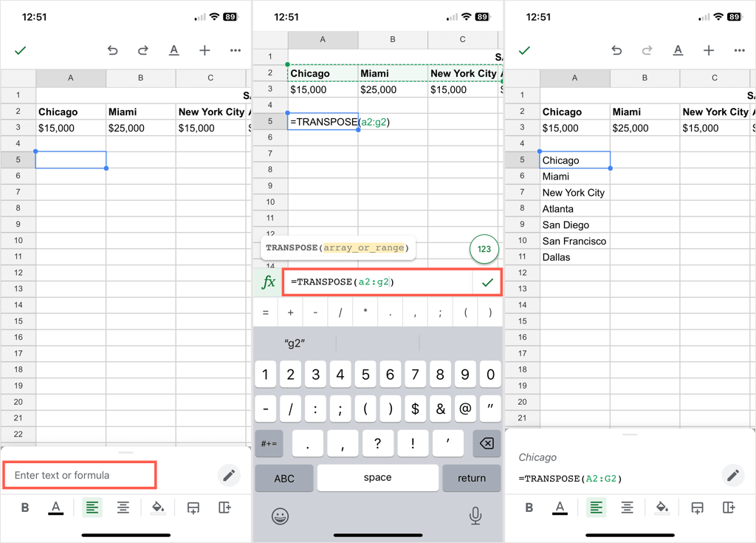Toggle the 123 numeric keyboard button
The height and width of the screenshot is (543, 756).
484,249
